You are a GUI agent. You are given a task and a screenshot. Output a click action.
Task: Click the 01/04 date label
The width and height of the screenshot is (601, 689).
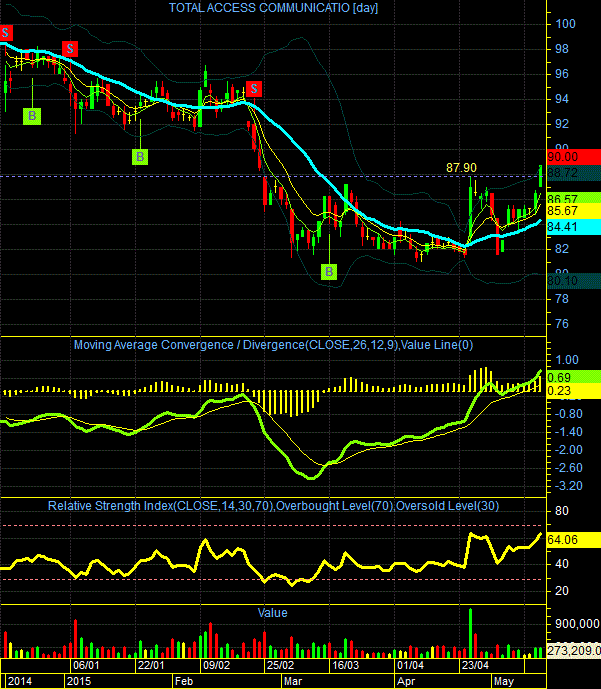tap(410, 665)
